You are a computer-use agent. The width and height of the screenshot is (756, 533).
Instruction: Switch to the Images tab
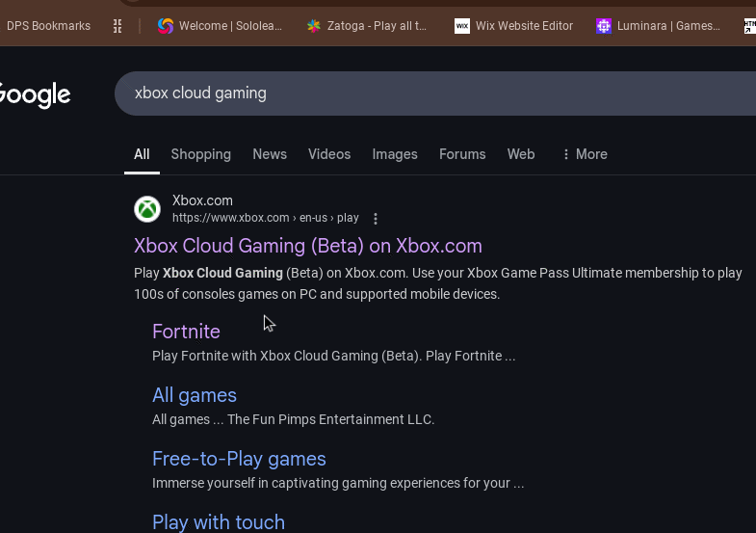pyautogui.click(x=395, y=154)
